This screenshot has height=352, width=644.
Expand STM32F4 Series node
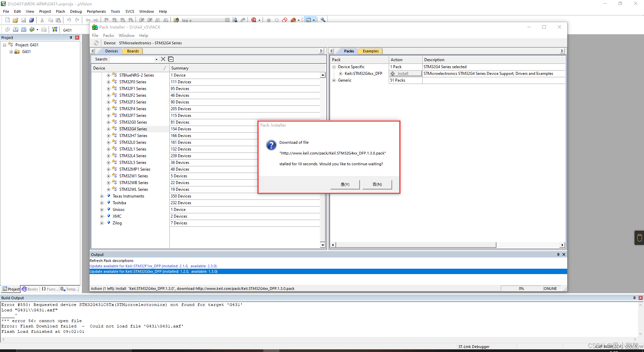[x=108, y=109]
